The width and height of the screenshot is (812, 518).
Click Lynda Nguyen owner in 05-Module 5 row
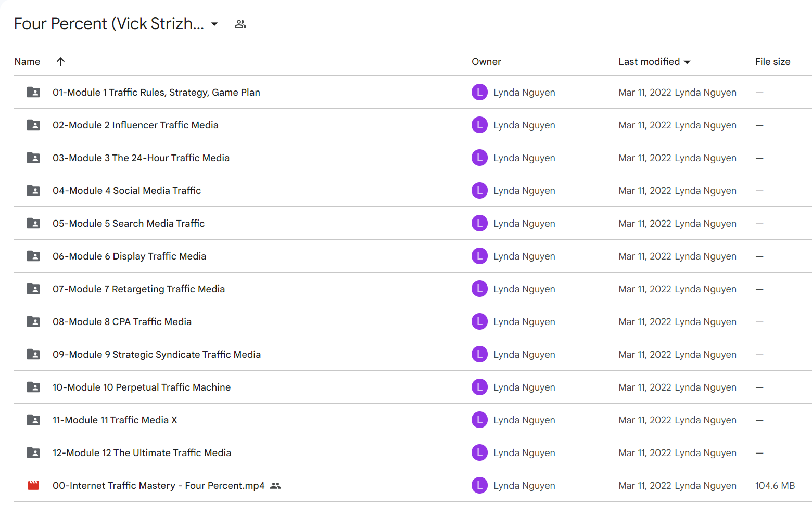pos(524,224)
